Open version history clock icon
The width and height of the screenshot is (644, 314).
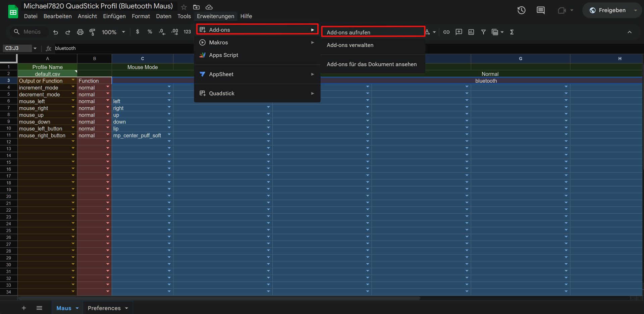[x=521, y=10]
